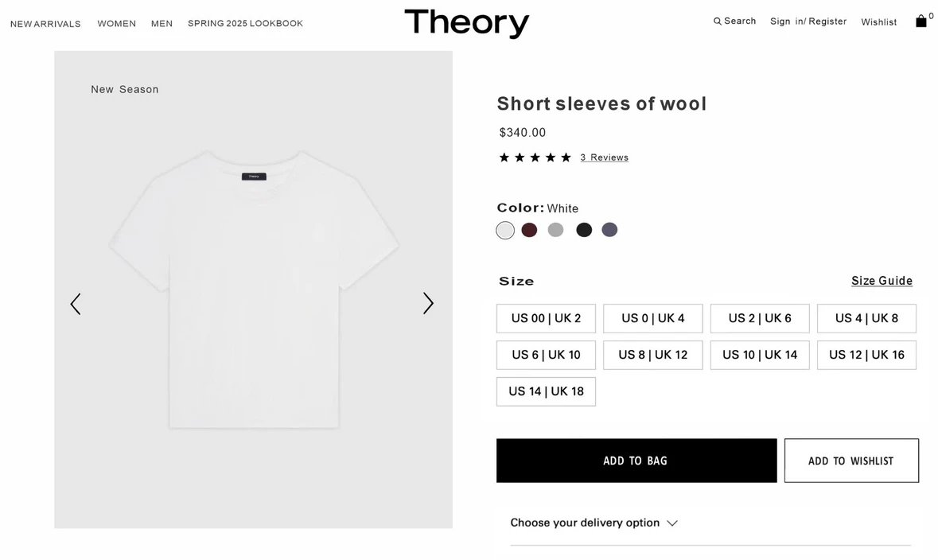Open the Spring 2025 Lookbook menu

tap(245, 24)
